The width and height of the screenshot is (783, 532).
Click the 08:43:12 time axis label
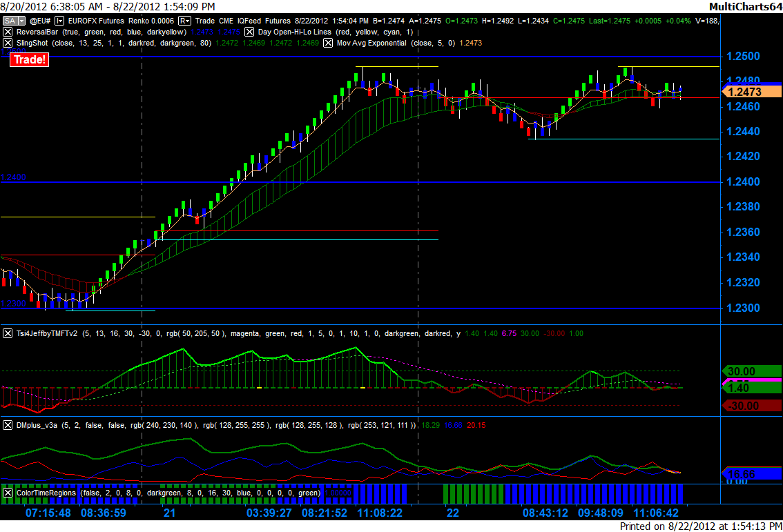click(x=545, y=513)
